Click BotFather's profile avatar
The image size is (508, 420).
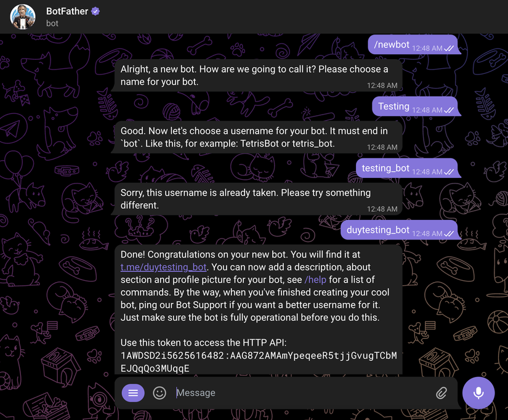22,17
